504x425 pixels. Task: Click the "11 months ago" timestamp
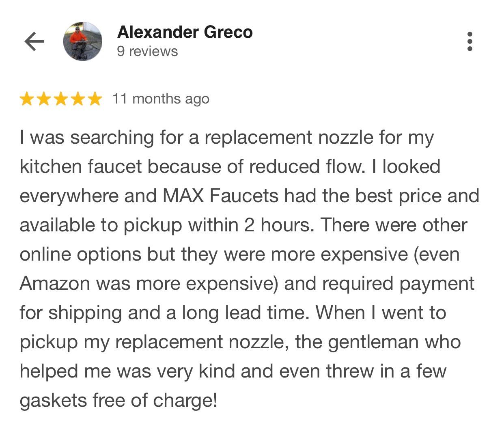point(161,99)
